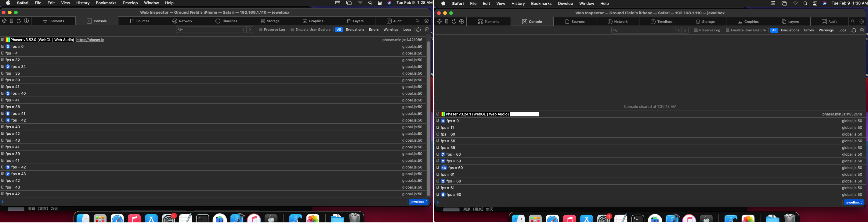Switch to Audit tab in right Web Inspector
Image resolution: width=868 pixels, height=223 pixels.
coord(829,22)
